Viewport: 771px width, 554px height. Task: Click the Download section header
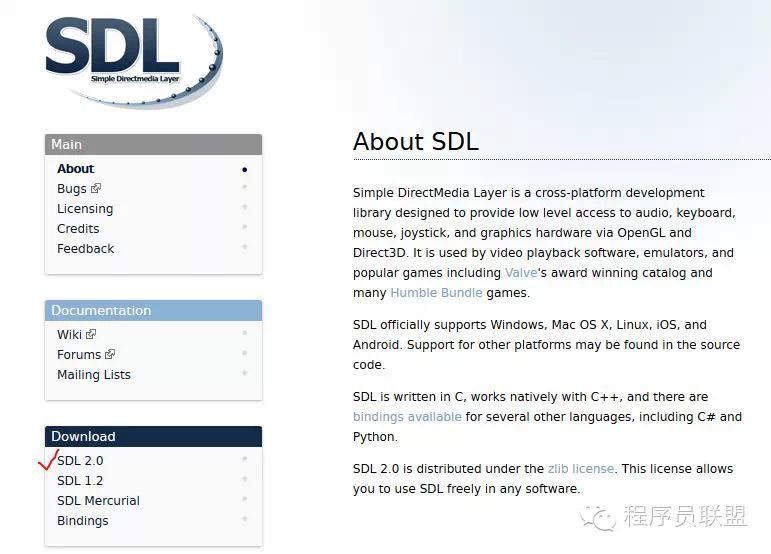[x=153, y=437]
